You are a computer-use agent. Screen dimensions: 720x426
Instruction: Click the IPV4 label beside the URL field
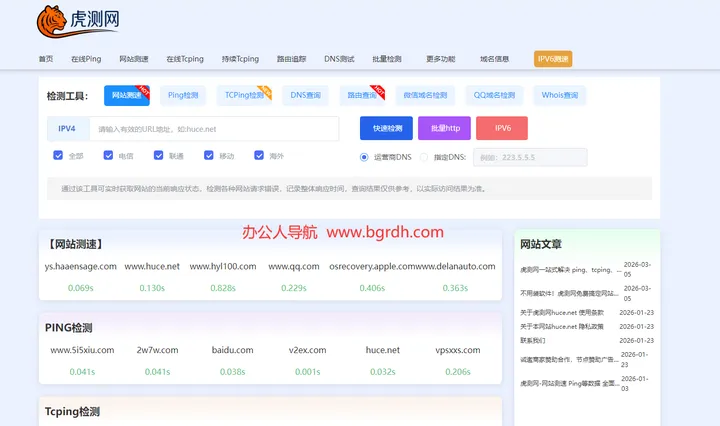point(67,129)
